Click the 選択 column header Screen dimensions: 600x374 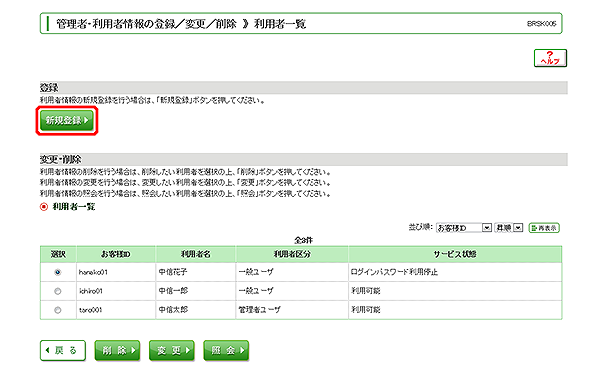58,254
